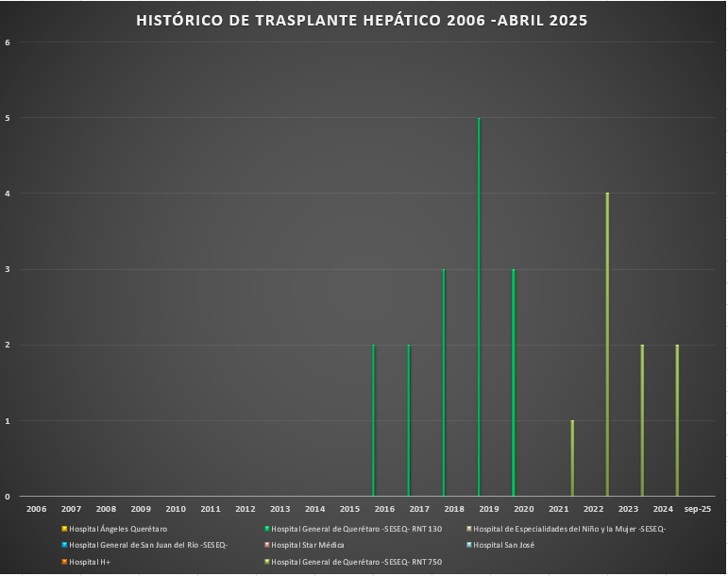Select the 2006 x-axis label
This screenshot has width=728, height=576.
pos(36,509)
